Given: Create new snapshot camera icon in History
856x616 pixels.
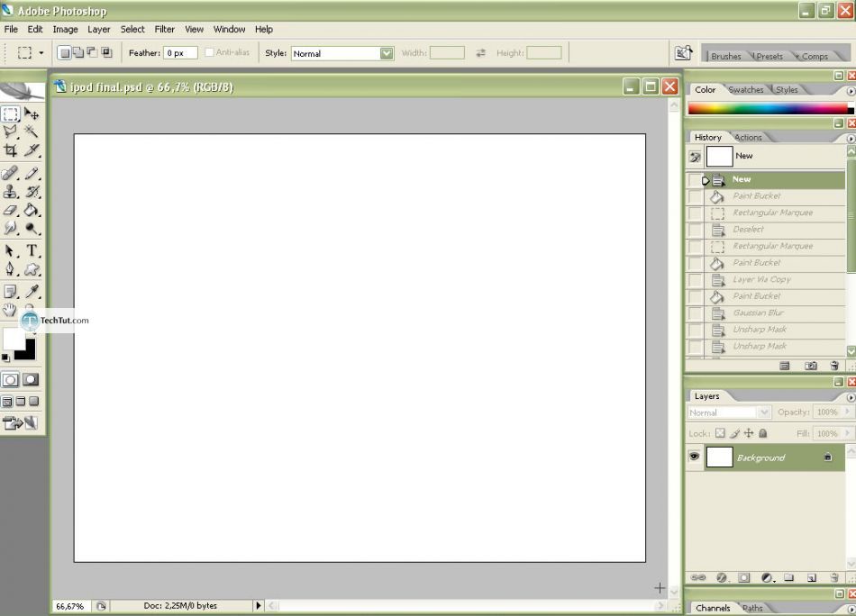Looking at the screenshot, I should 811,366.
